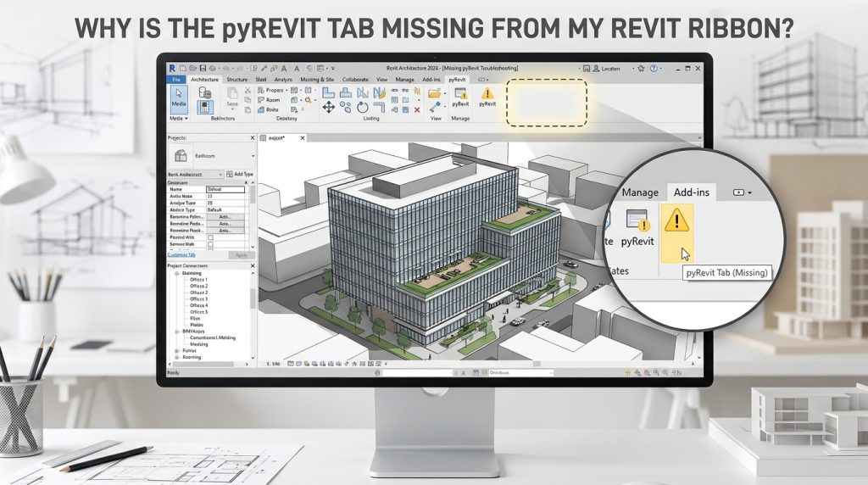Select Add-ins tab in magnified circle
Image resolution: width=868 pixels, height=485 pixels.
pyautogui.click(x=692, y=192)
